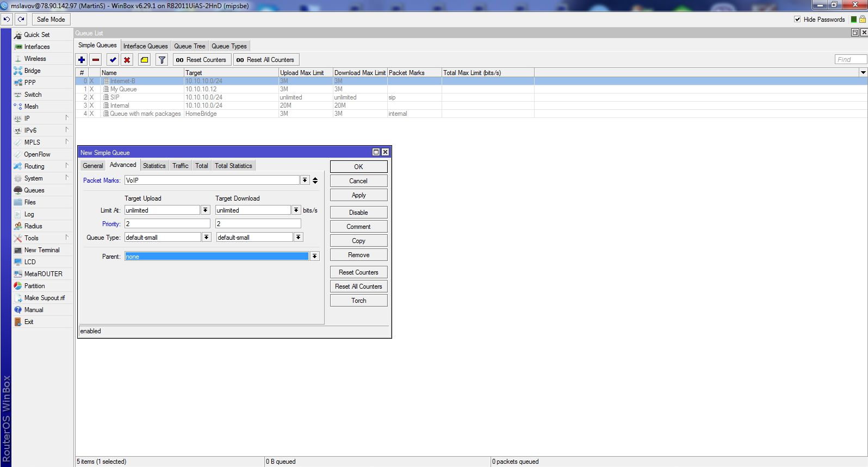868x467 pixels.
Task: Switch to the Queue Tree tab
Action: pos(189,46)
